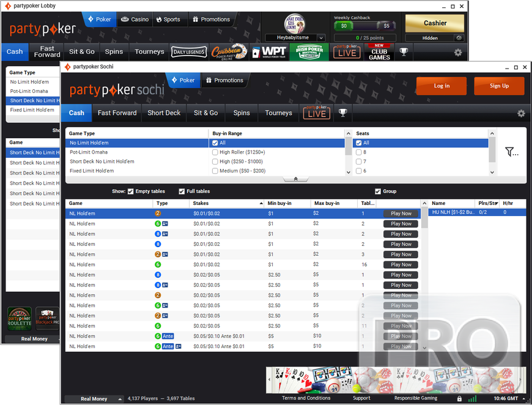Open the Heybabyitsme account dropdown arrow
Viewport: 532px width, 405px height.
(x=321, y=38)
